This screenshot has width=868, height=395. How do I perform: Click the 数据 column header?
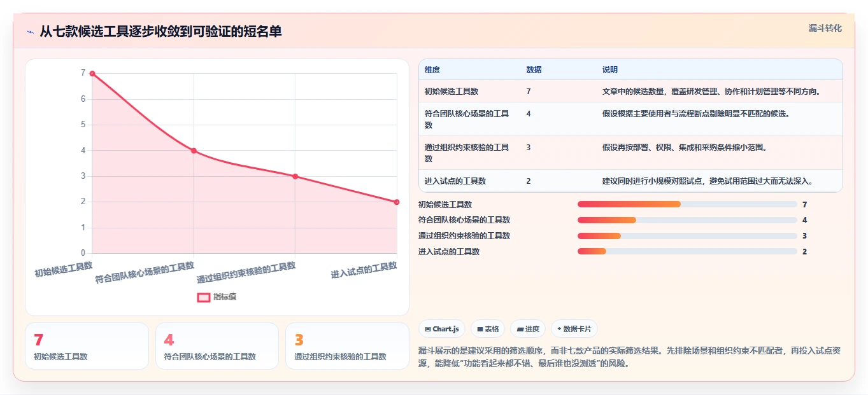tap(534, 70)
